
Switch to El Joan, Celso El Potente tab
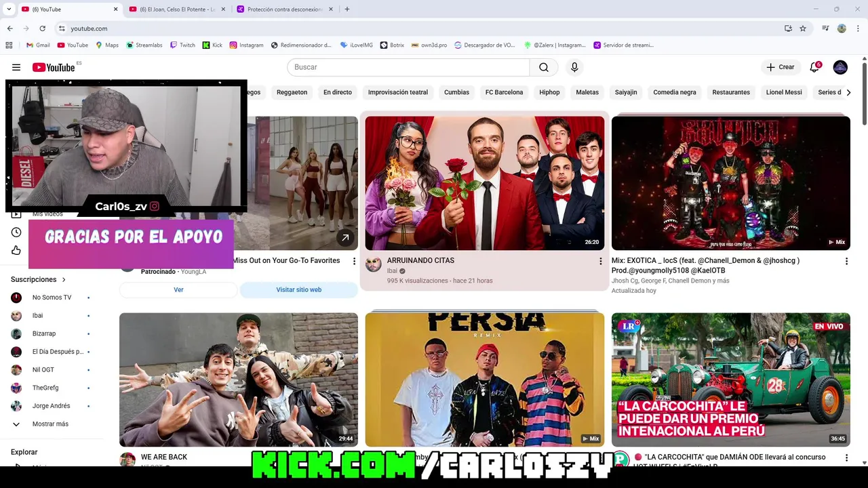tap(176, 9)
